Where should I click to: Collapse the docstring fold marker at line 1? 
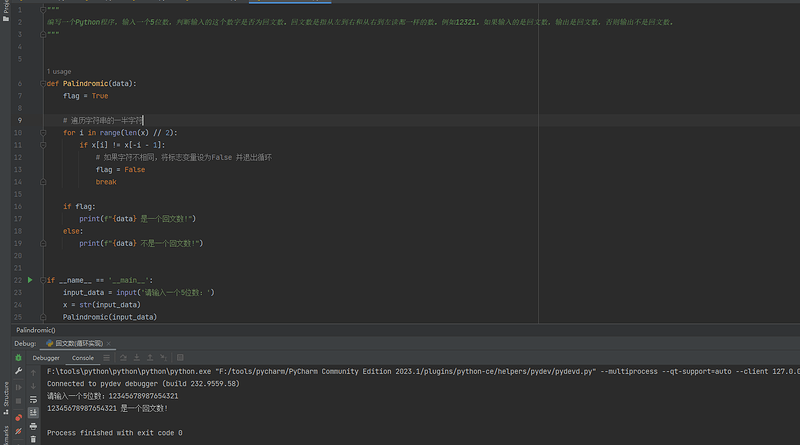tap(43, 10)
